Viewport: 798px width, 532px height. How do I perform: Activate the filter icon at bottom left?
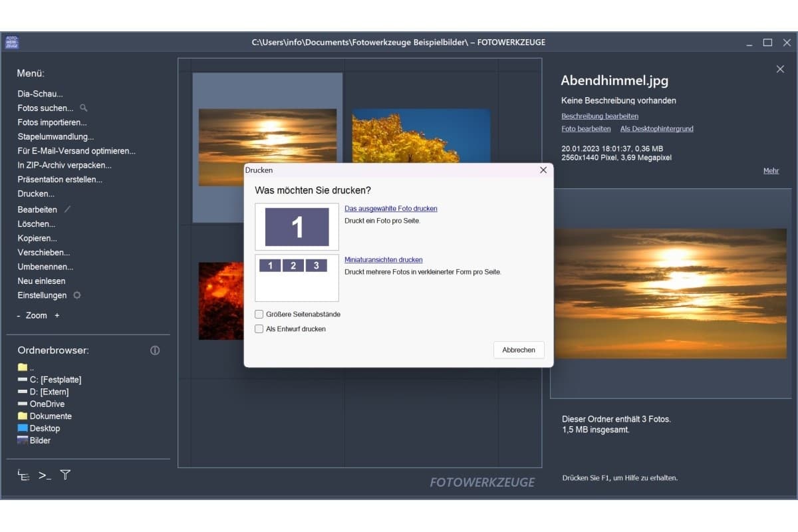point(65,475)
